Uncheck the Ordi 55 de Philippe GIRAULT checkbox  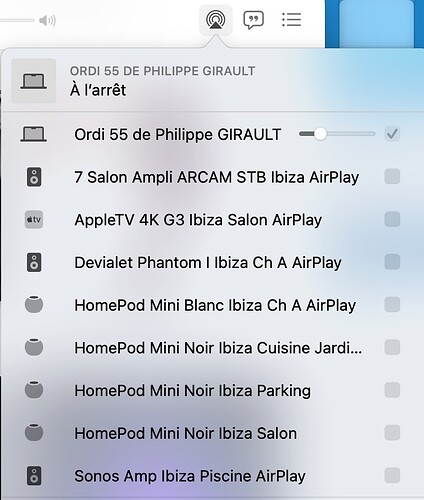392,134
